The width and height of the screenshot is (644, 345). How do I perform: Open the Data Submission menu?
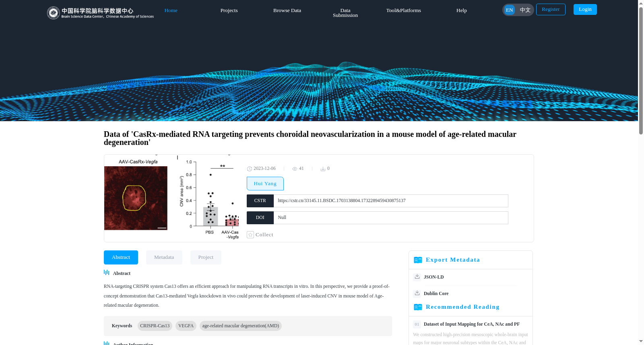[345, 13]
